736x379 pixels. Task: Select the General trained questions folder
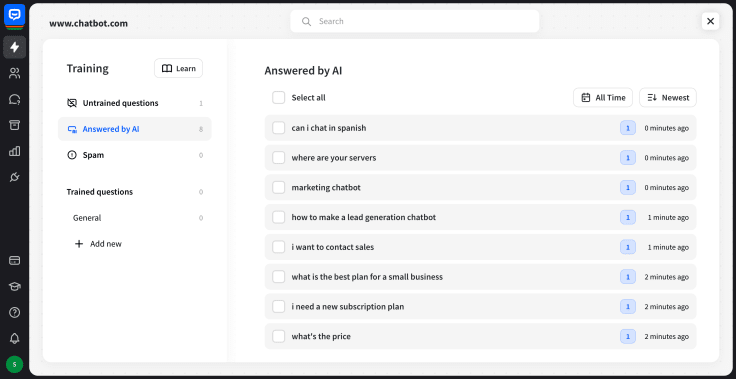(135, 218)
